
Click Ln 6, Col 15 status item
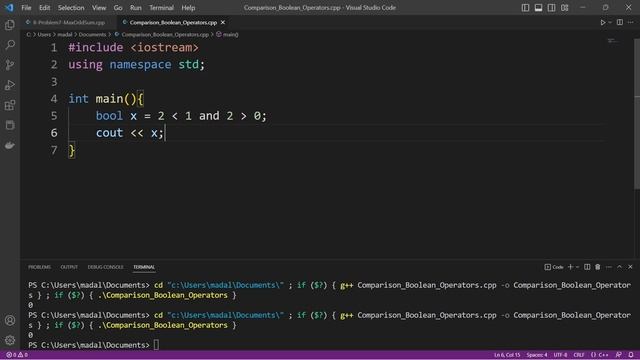507,355
